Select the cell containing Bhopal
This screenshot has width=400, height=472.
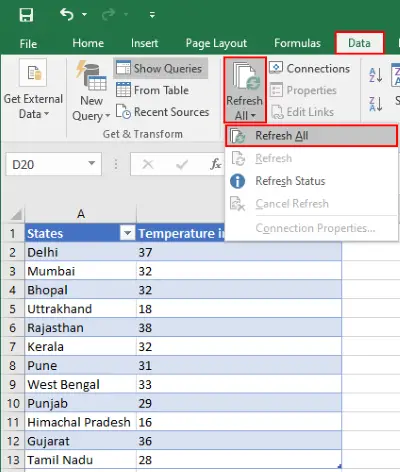[x=80, y=290]
